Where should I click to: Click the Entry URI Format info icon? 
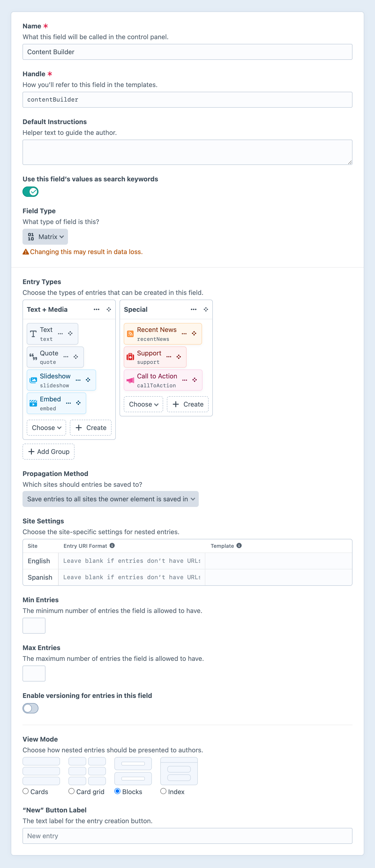[112, 545]
